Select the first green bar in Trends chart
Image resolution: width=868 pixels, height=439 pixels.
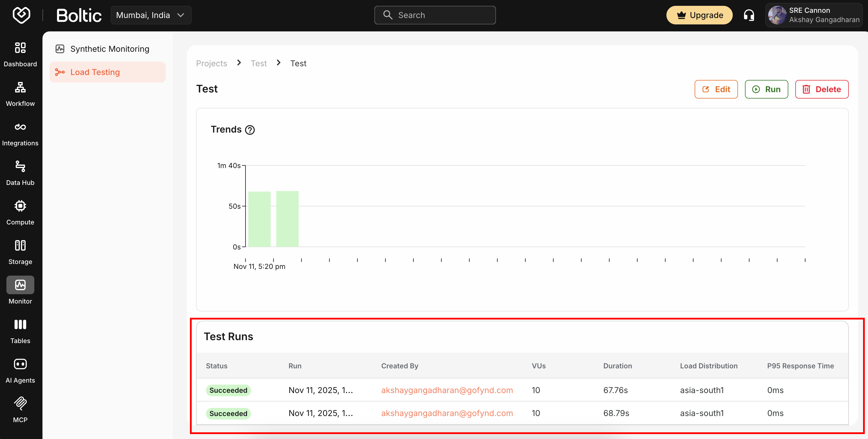click(x=259, y=219)
